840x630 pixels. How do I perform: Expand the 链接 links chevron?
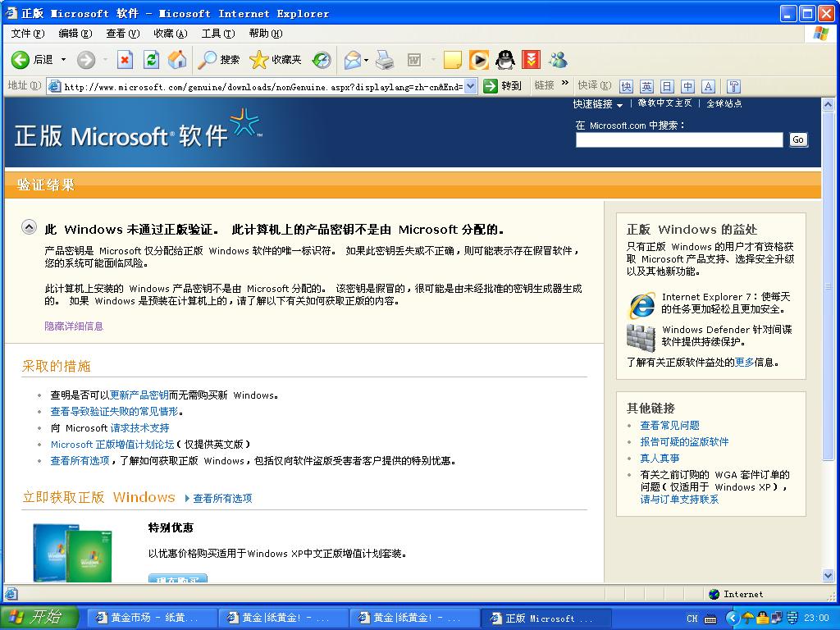pyautogui.click(x=565, y=83)
